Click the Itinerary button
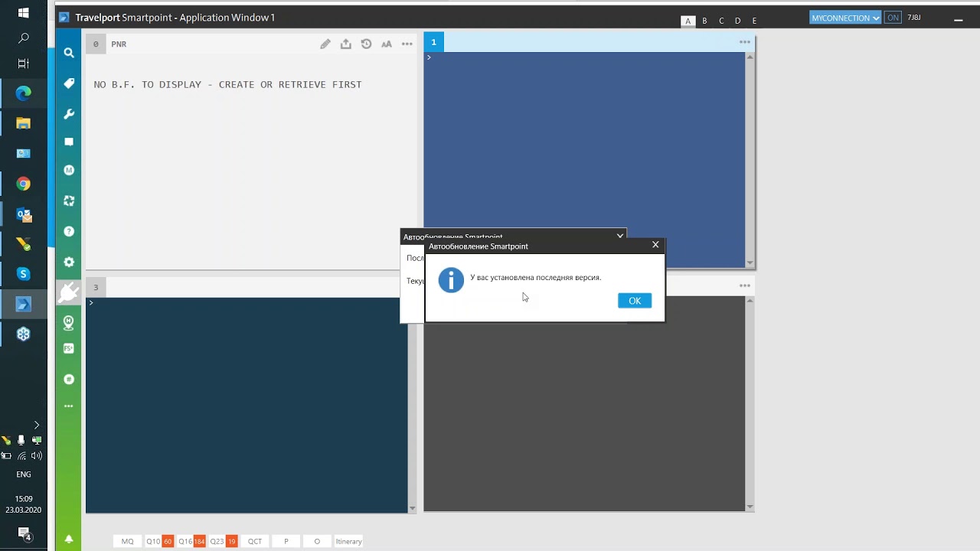Screen dimensions: 980x551 pos(348,541)
